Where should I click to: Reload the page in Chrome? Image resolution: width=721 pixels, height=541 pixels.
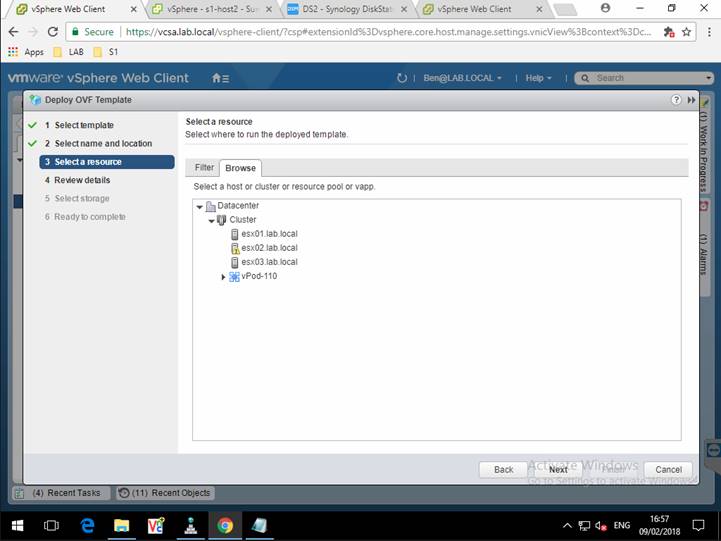(53, 32)
